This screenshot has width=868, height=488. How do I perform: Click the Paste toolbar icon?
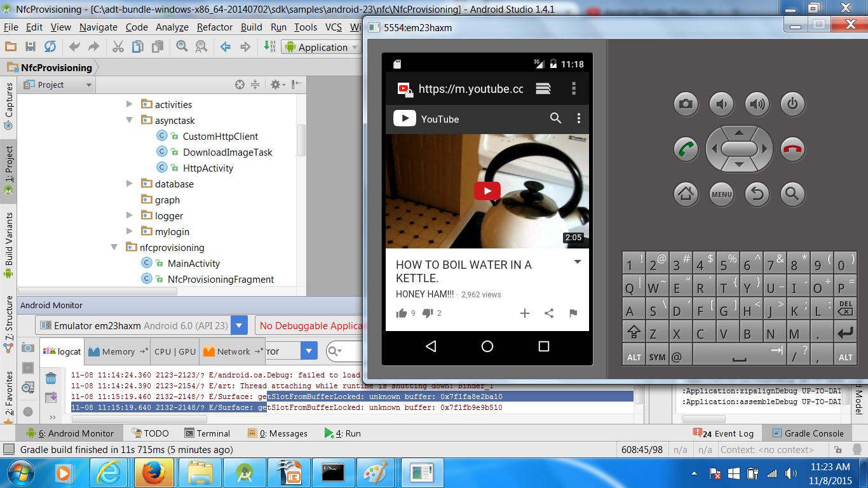tap(157, 46)
